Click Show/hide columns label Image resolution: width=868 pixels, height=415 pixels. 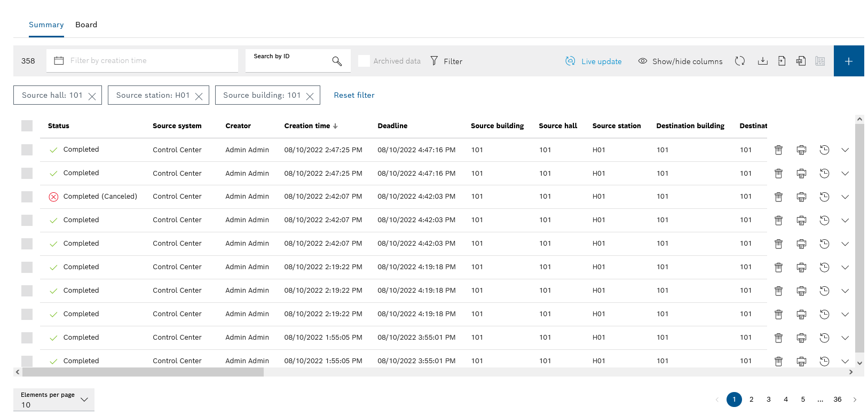[x=688, y=61]
